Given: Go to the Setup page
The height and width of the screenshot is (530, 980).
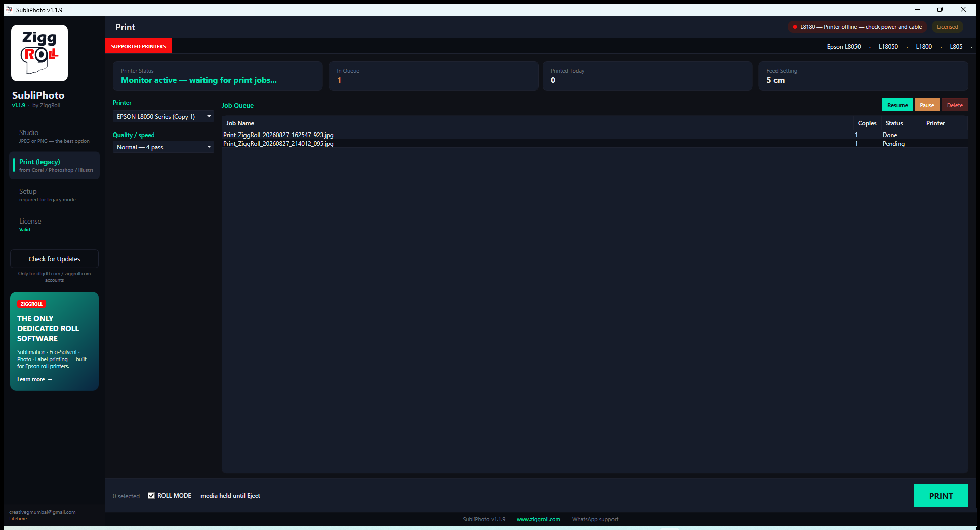Looking at the screenshot, I should (x=54, y=195).
